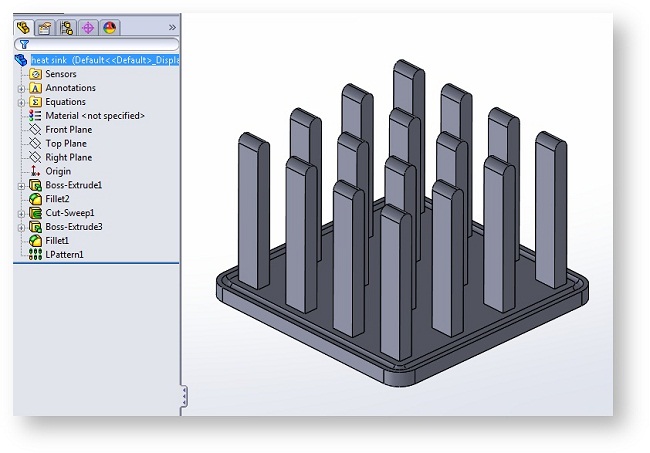Viewport: 650px width, 453px height.
Task: Expand hidden manager tabs with double chevron
Action: coord(172,28)
